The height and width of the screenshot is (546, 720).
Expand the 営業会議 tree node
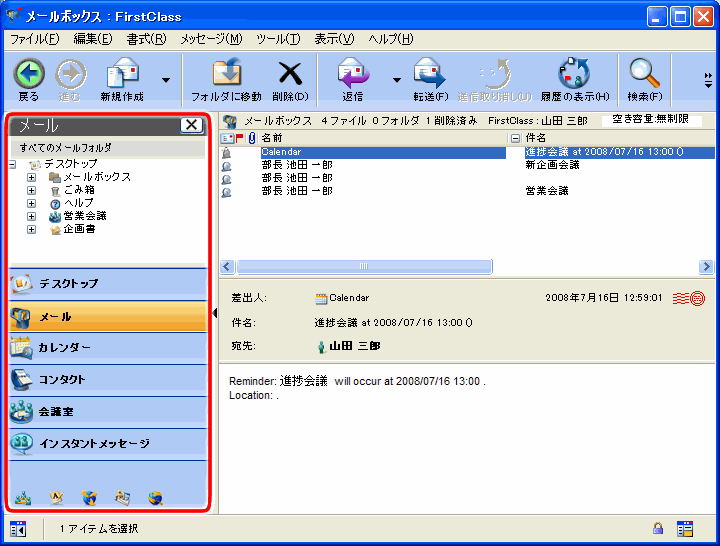point(31,216)
